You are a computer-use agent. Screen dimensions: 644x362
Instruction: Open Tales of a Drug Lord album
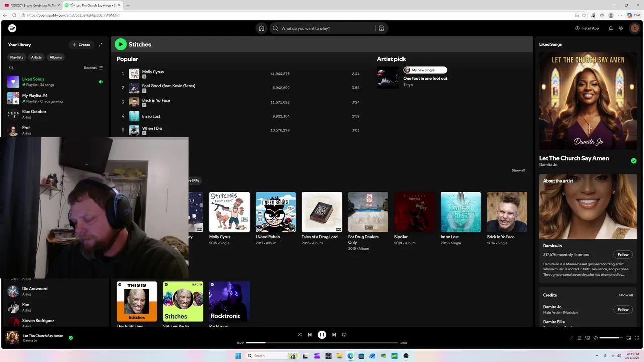[x=322, y=212]
